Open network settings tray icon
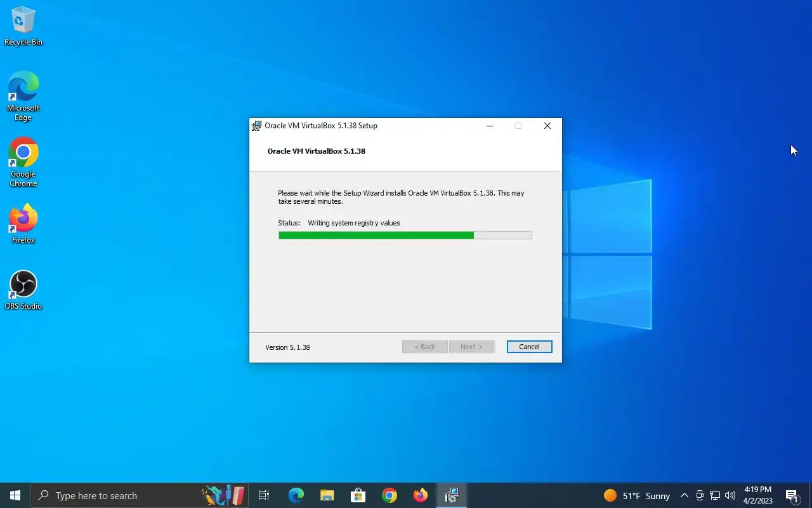Screen dimensions: 812x508 pyautogui.click(x=715, y=495)
